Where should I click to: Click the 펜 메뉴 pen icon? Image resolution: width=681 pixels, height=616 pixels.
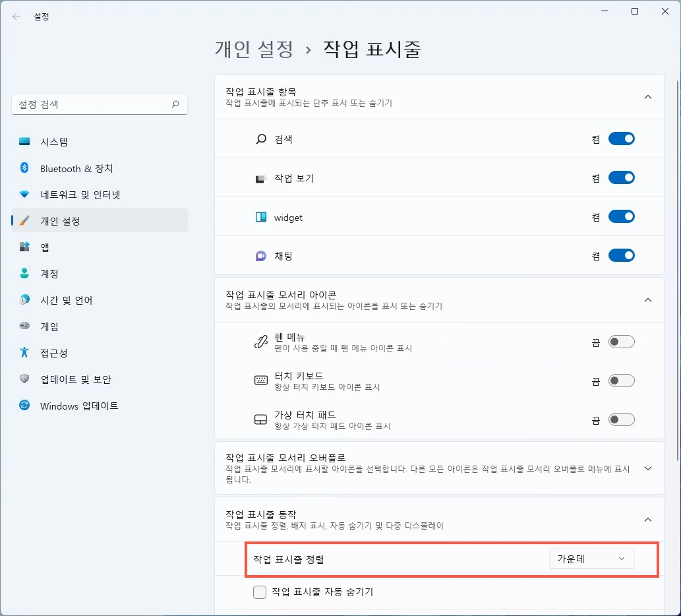260,342
